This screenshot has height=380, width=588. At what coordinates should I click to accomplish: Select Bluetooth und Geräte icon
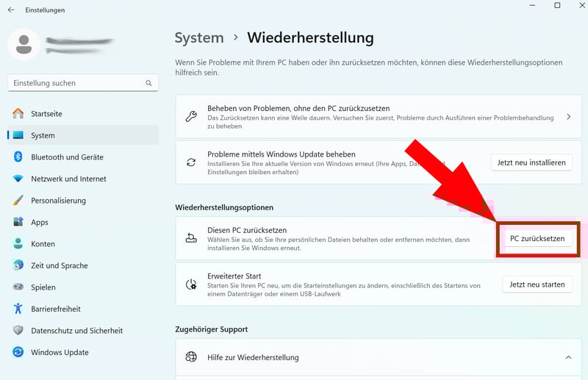pos(18,157)
